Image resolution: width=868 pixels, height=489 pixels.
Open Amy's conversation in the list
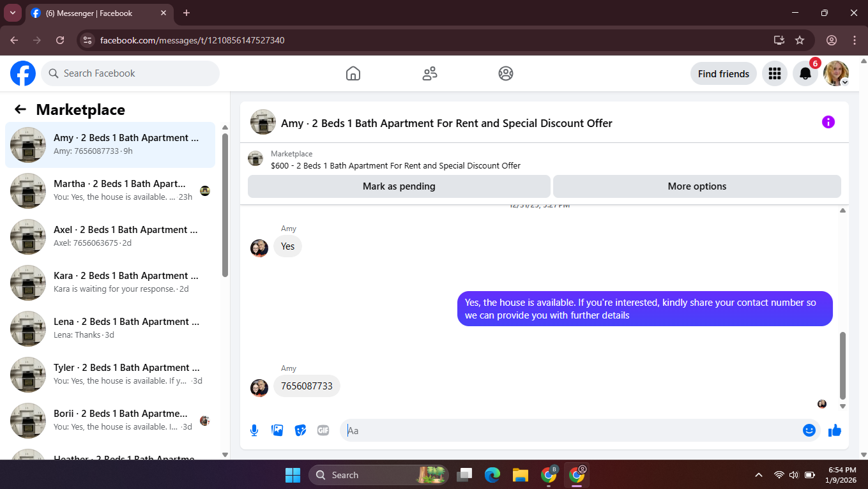pos(110,145)
